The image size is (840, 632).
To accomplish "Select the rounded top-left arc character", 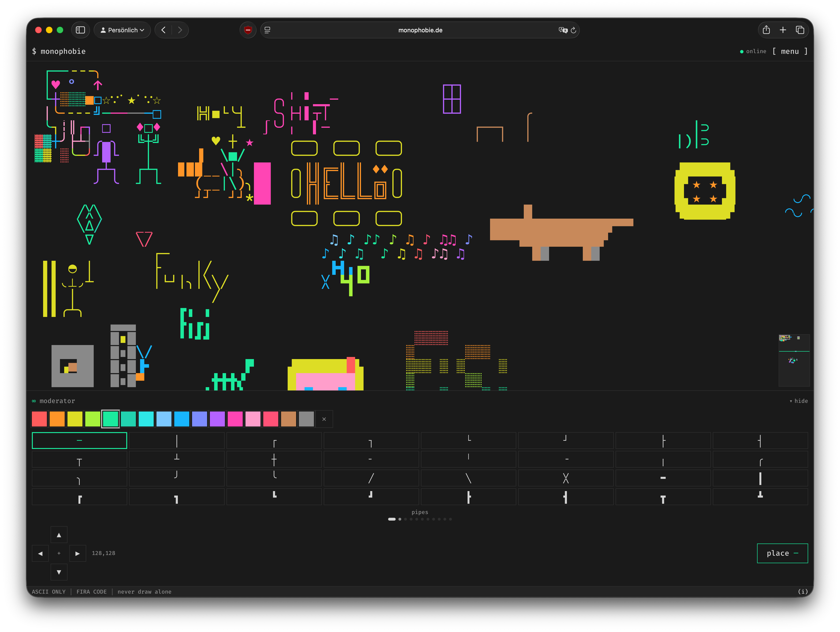I will [x=760, y=459].
